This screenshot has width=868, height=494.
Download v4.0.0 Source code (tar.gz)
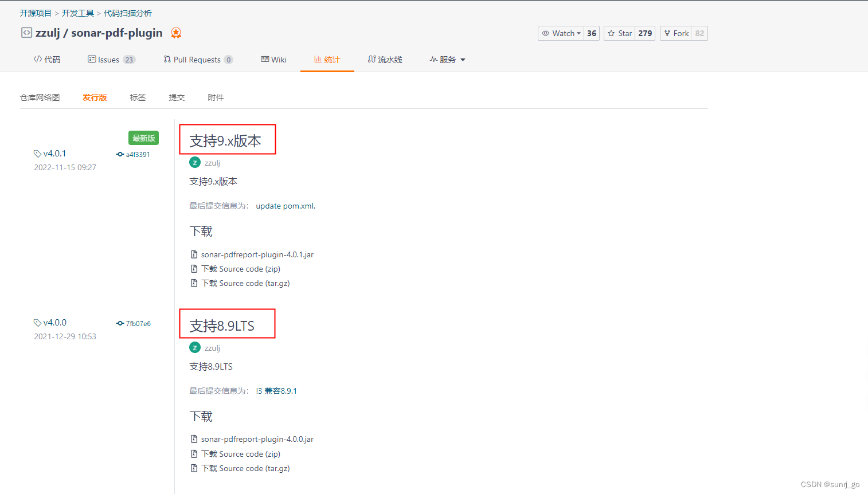click(245, 468)
